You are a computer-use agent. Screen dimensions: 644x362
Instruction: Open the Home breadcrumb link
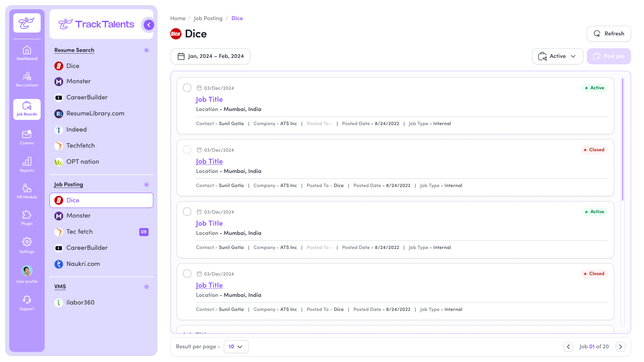pyautogui.click(x=178, y=18)
